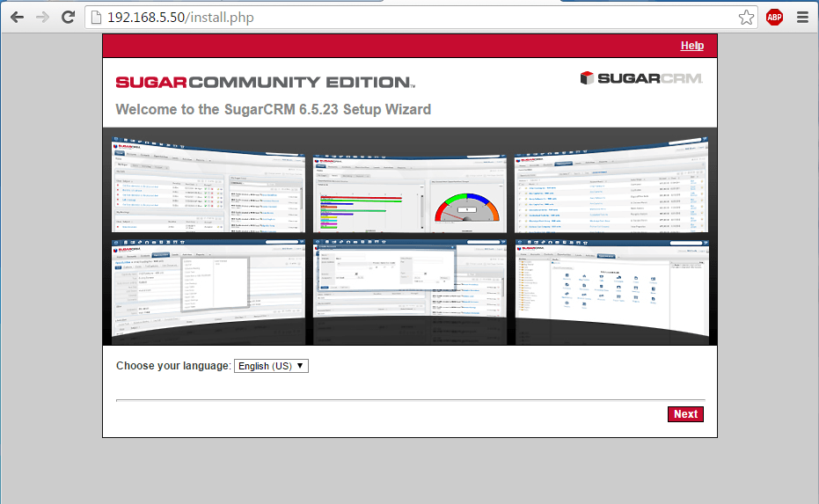Click the Sugar Community Edition logo

266,82
